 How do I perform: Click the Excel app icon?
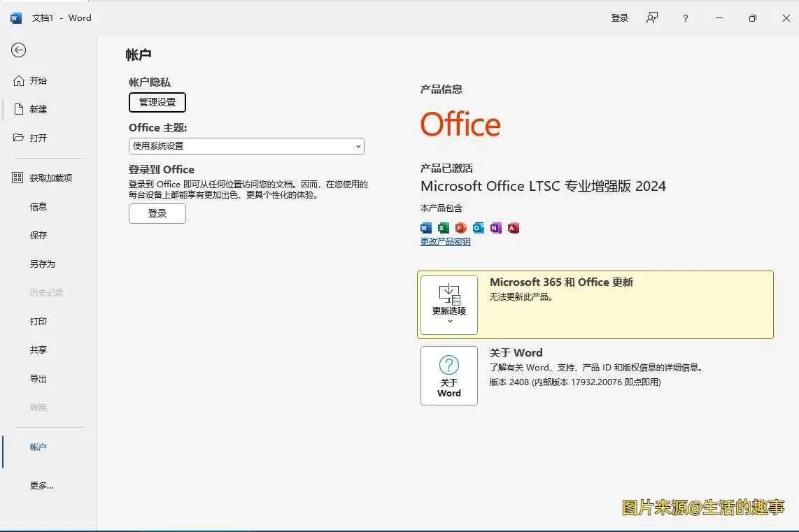coord(443,227)
